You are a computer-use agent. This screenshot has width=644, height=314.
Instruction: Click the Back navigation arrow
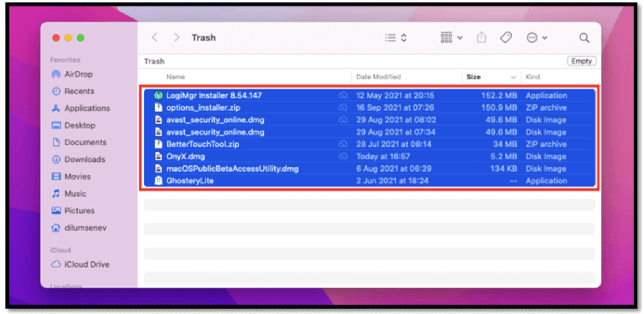(155, 38)
